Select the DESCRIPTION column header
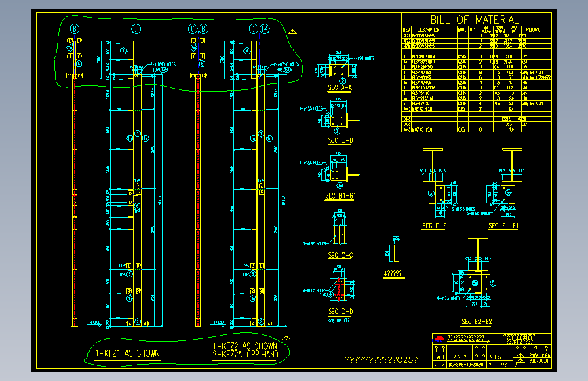 (x=428, y=30)
